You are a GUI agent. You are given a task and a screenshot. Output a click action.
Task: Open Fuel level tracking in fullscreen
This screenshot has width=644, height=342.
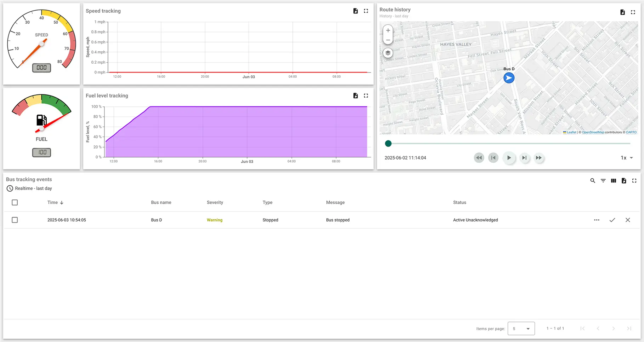(x=366, y=95)
